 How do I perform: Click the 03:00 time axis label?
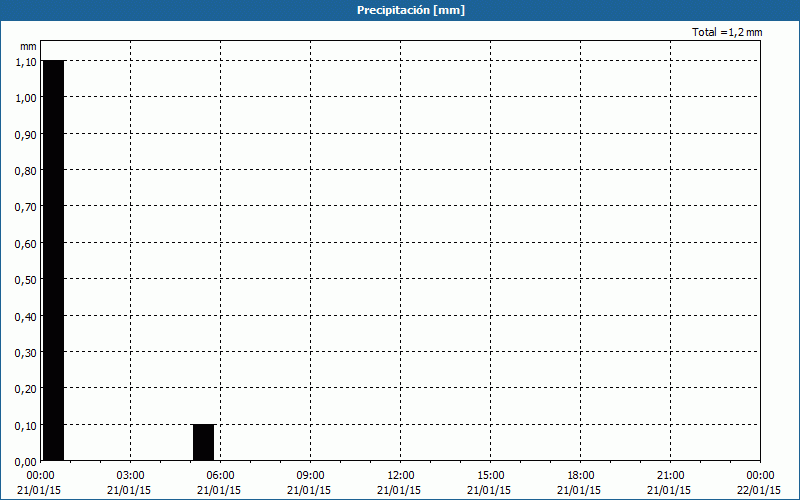tap(130, 476)
